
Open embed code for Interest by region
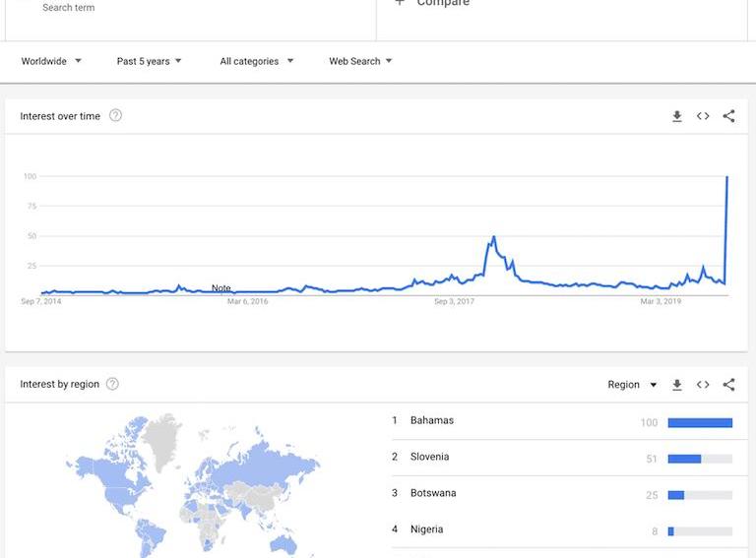(x=703, y=385)
